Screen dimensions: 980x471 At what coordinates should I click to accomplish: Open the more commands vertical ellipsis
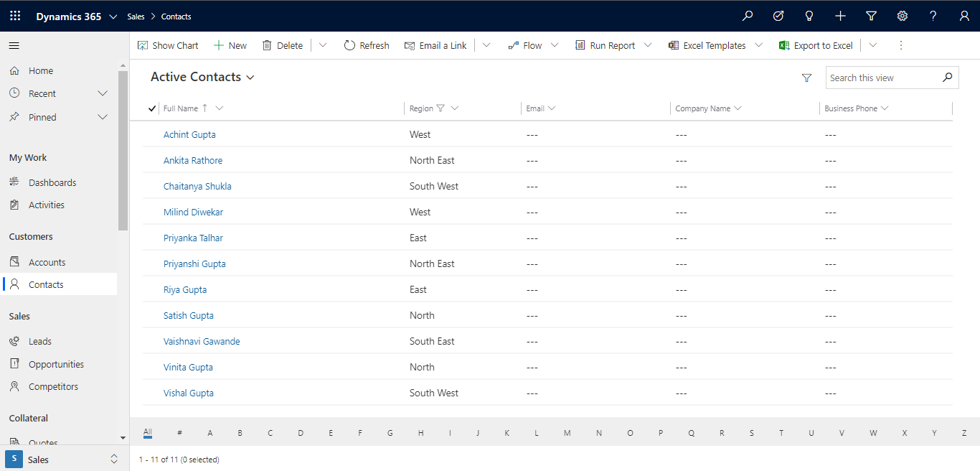point(901,45)
